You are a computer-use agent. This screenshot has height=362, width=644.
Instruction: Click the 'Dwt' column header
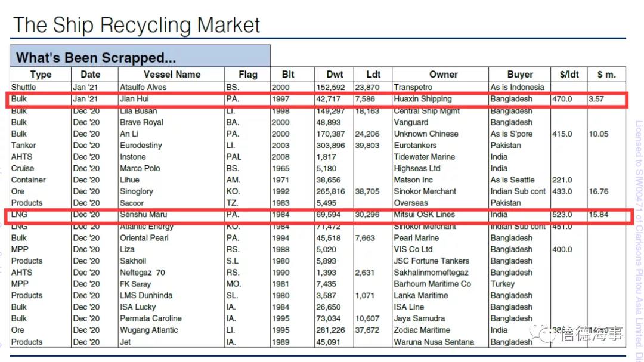(x=335, y=75)
